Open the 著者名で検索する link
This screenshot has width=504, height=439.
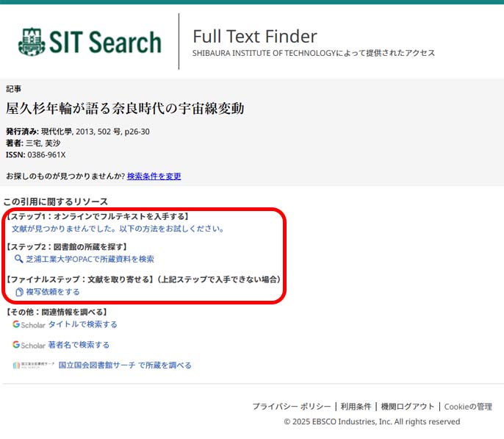click(79, 345)
